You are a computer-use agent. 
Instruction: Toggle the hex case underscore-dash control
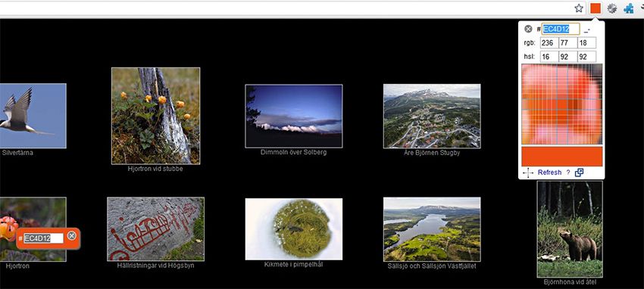587,30
